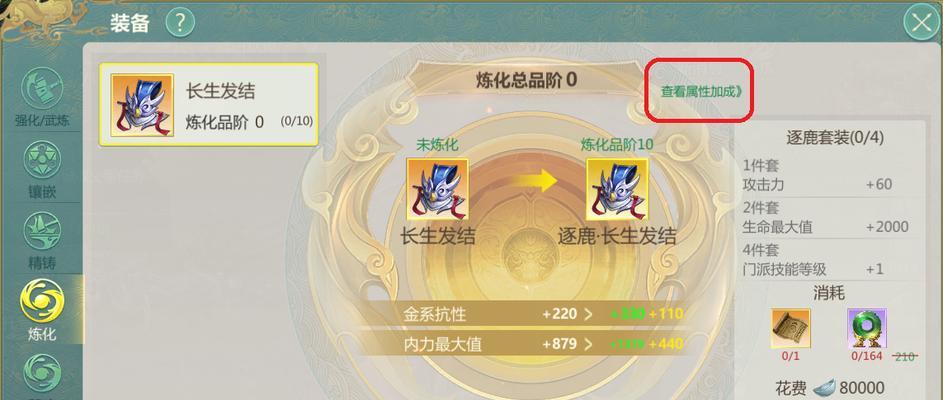Close the 装备 panel
This screenshot has height=400, width=943.
point(921,23)
